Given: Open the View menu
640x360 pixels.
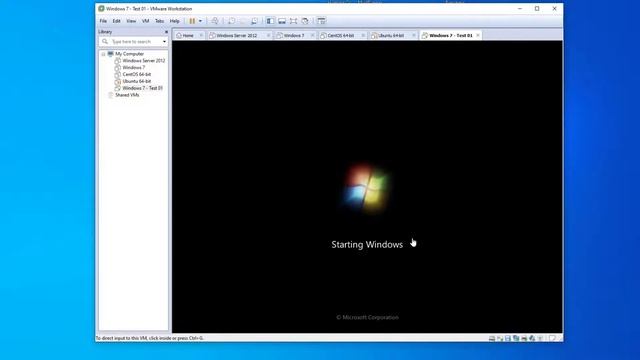Looking at the screenshot, I should click(131, 21).
